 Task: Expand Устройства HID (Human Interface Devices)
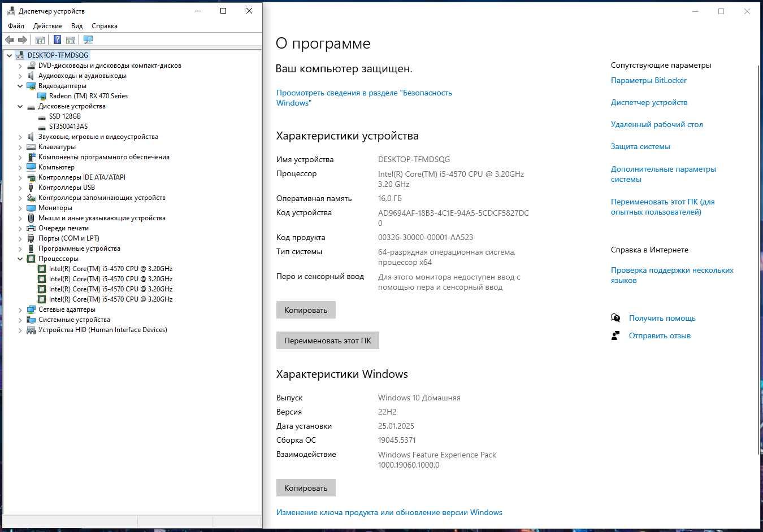[x=20, y=330]
